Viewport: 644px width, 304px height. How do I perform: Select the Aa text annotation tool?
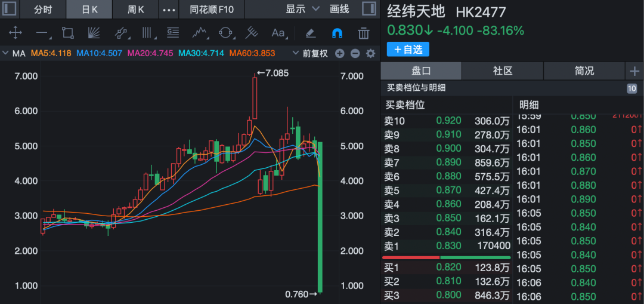tap(279, 33)
